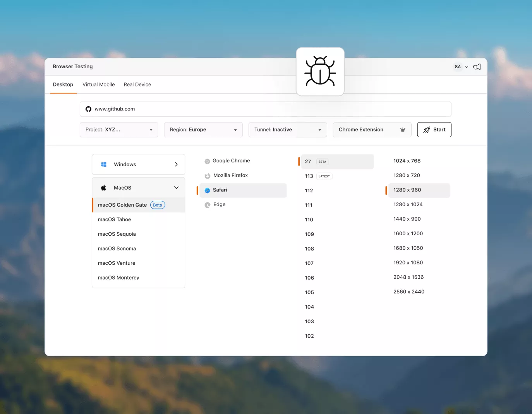Pick resolution 1280 x 960

[x=419, y=190]
